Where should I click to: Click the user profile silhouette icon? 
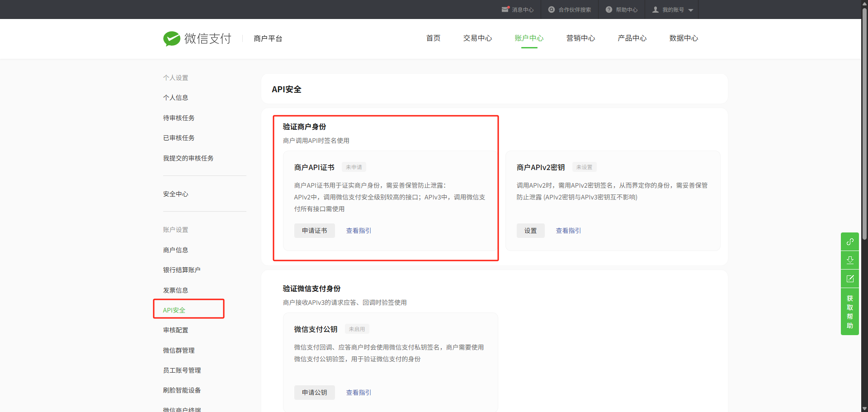click(655, 9)
